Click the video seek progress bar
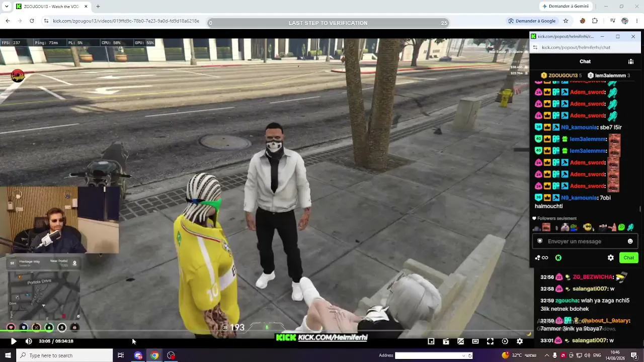Viewport: 644px width, 362px height. (x=267, y=331)
